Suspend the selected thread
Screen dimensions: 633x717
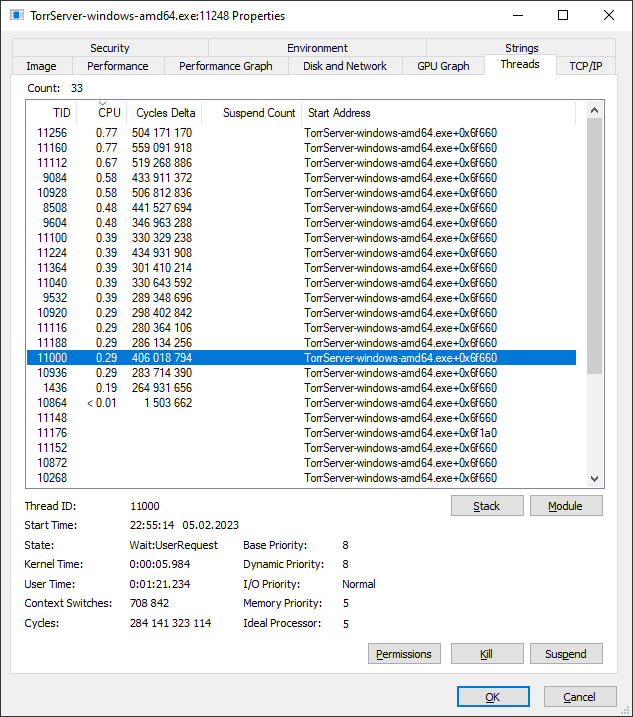point(566,654)
